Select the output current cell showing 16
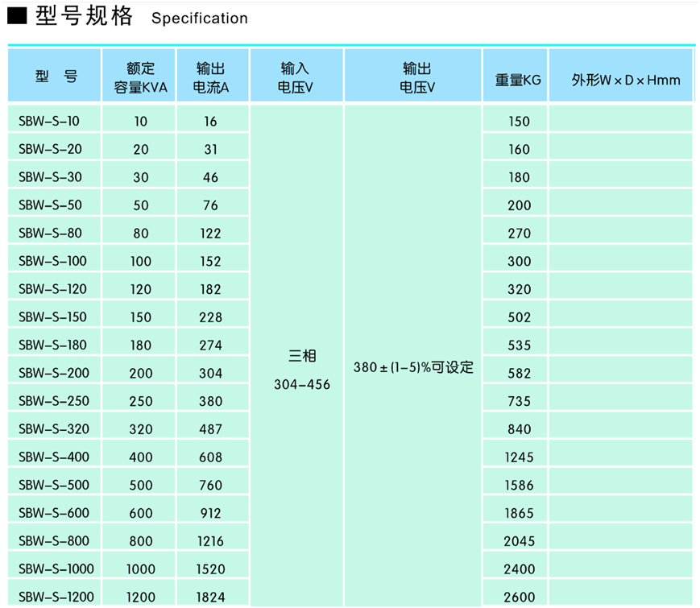 [212, 119]
